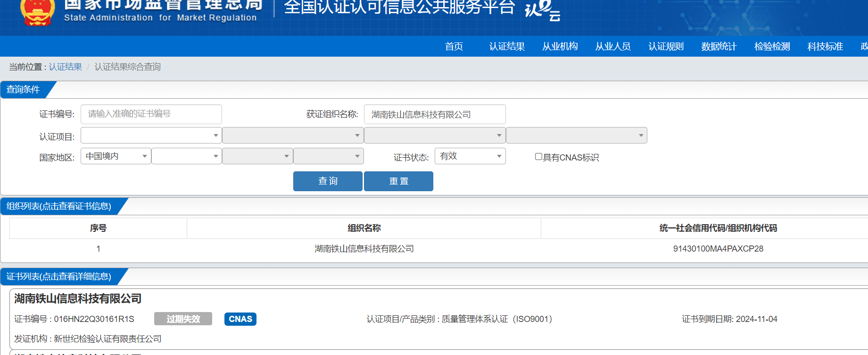Click 认证结果综合查询 breadcrumb text
This screenshot has height=355, width=868.
pyautogui.click(x=128, y=67)
